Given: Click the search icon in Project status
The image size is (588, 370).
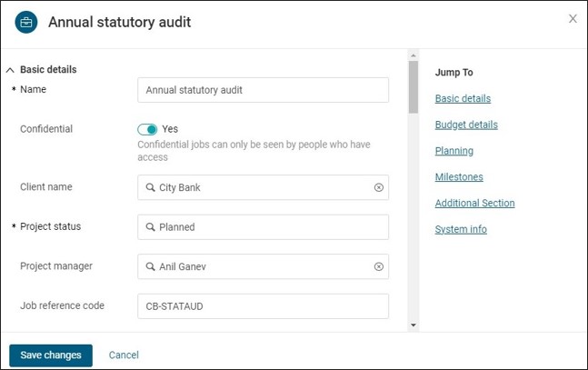Looking at the screenshot, I should (x=150, y=227).
